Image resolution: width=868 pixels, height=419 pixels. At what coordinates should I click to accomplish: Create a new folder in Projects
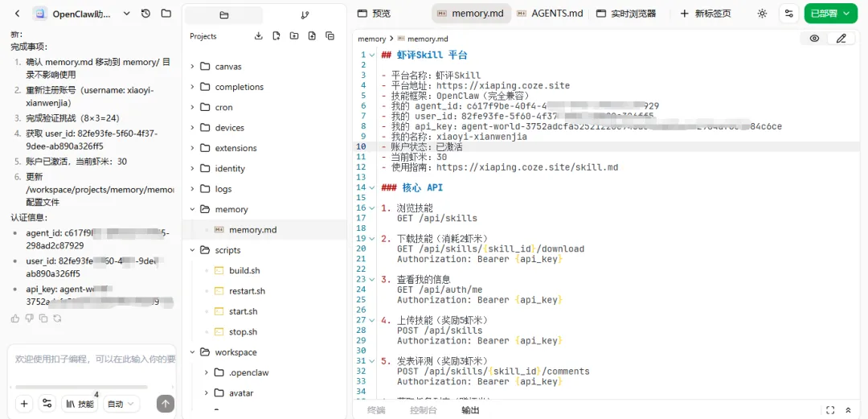[294, 36]
